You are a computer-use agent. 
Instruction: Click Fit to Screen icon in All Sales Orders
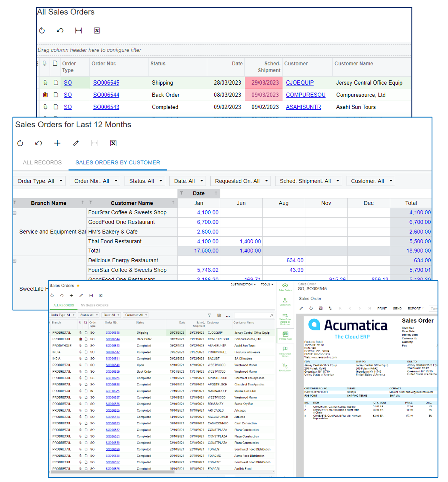pos(78,31)
